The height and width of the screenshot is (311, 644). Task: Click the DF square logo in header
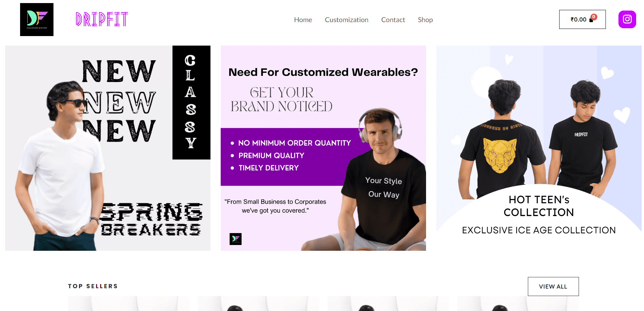click(37, 19)
